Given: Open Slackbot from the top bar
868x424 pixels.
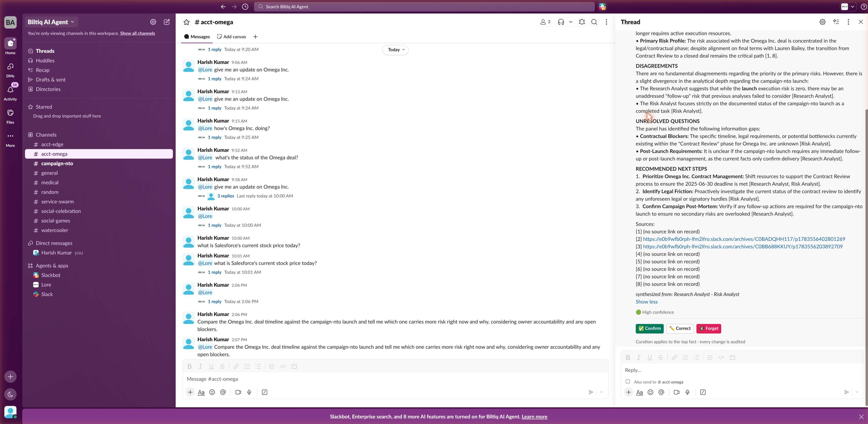Looking at the screenshot, I should (x=602, y=7).
